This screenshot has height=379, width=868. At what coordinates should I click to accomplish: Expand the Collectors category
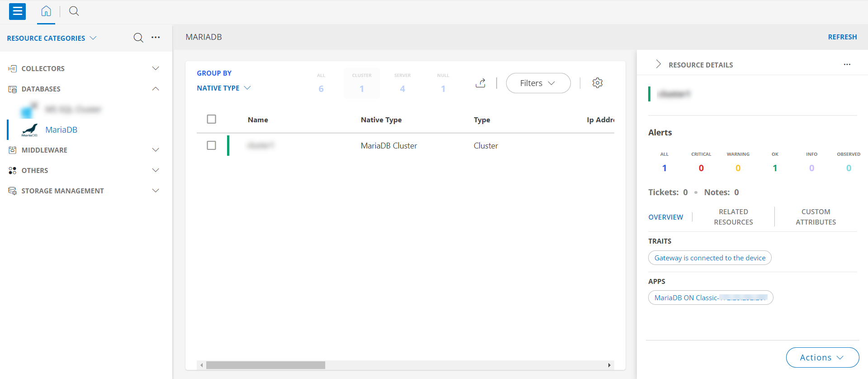156,68
